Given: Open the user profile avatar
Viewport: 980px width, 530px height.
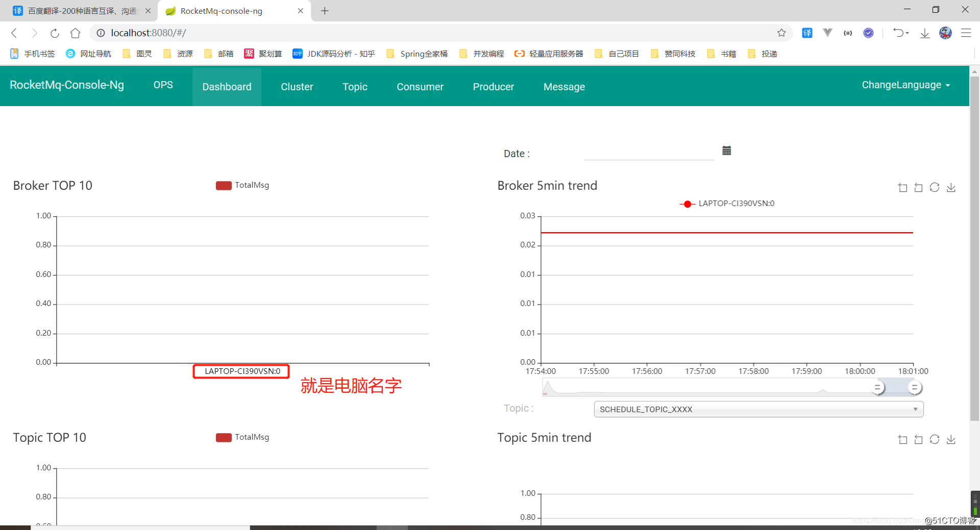Looking at the screenshot, I should click(x=945, y=33).
